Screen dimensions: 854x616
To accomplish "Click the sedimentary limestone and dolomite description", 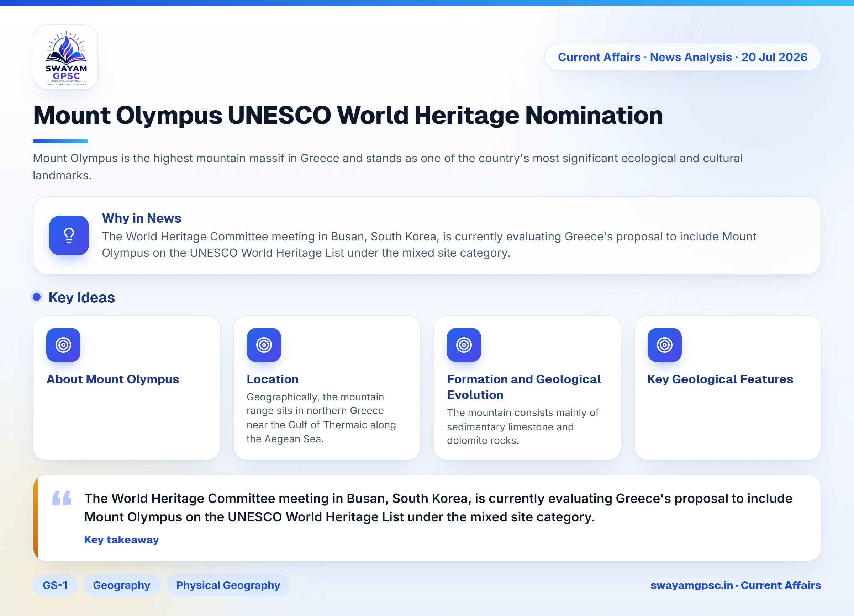I will click(523, 426).
